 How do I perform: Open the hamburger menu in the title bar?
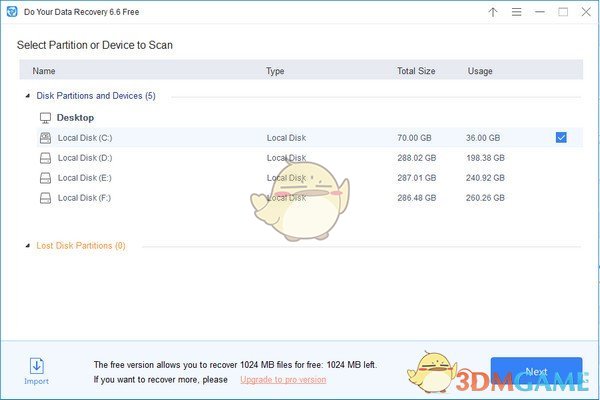pyautogui.click(x=517, y=12)
